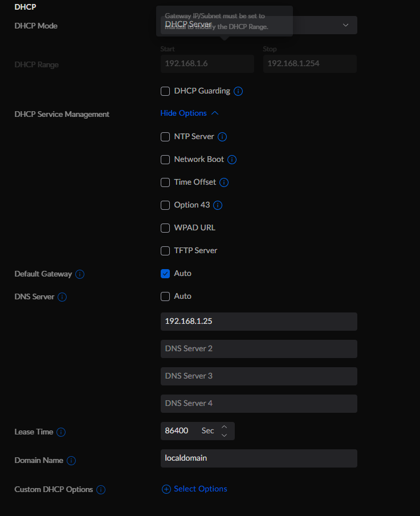The height and width of the screenshot is (516, 420).
Task: Decrease Lease Time with the down arrow
Action: click(225, 435)
